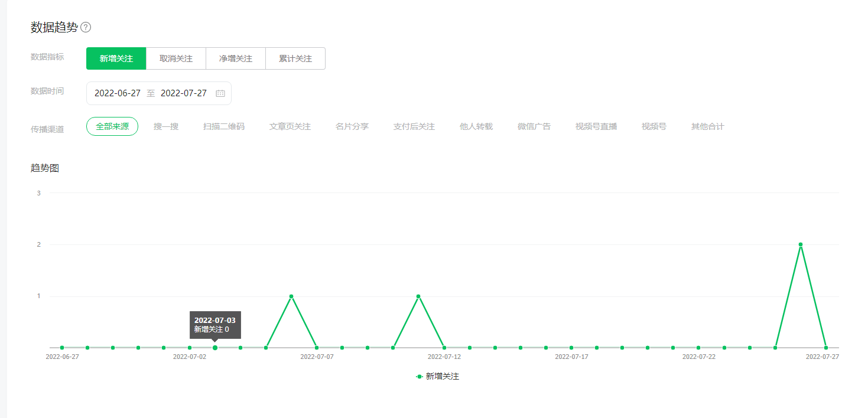This screenshot has height=418, width=868.
Task: Select the 新增关注 metric tab
Action: [116, 58]
